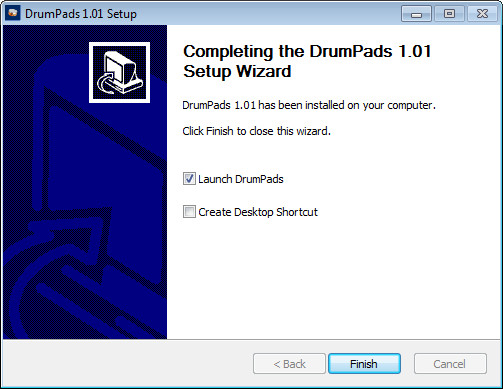This screenshot has height=389, width=503.
Task: Click the "Click Finish to close this wizard" text
Action: (x=256, y=131)
